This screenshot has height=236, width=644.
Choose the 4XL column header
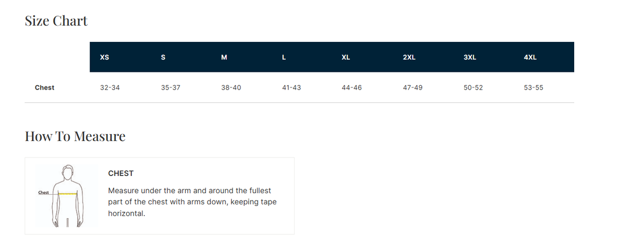(530, 57)
